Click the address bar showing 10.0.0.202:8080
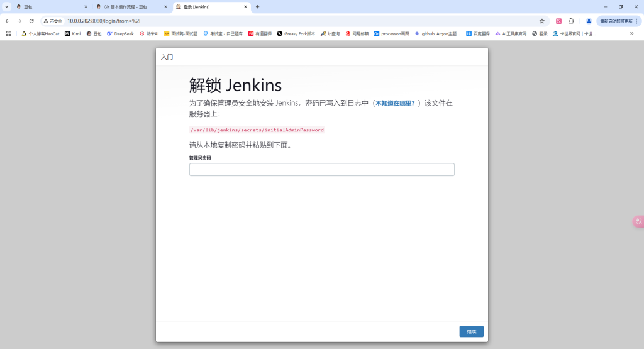The height and width of the screenshot is (349, 644). click(252, 21)
